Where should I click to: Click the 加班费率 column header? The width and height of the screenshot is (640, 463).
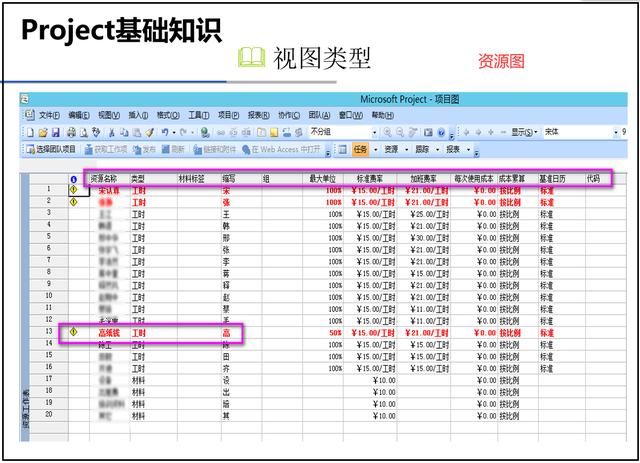pyautogui.click(x=423, y=179)
